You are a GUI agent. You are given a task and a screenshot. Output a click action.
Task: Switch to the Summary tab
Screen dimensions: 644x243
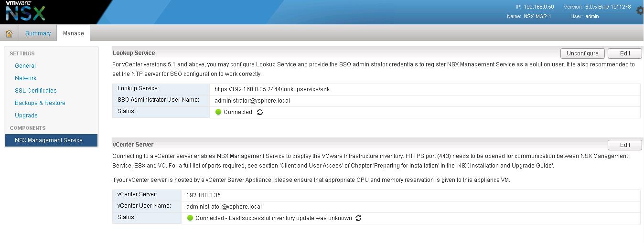click(x=38, y=33)
